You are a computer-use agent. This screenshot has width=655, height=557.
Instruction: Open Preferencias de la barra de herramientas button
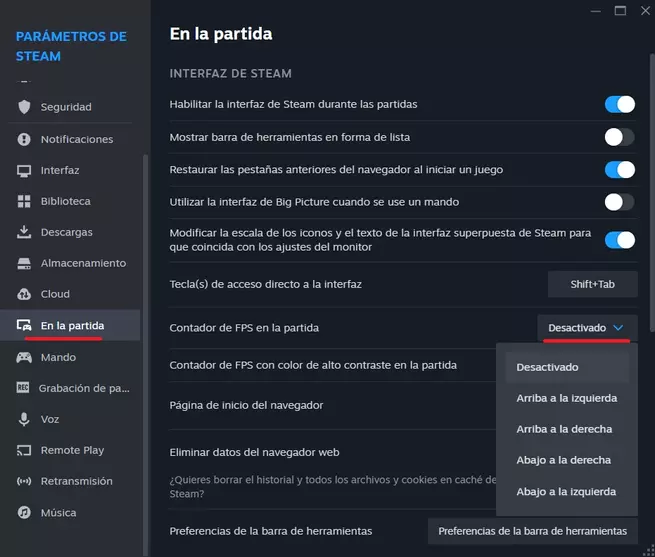tap(533, 531)
